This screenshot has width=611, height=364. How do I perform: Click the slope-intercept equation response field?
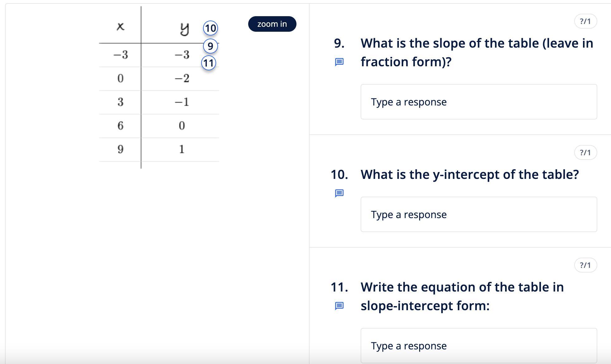pyautogui.click(x=478, y=346)
